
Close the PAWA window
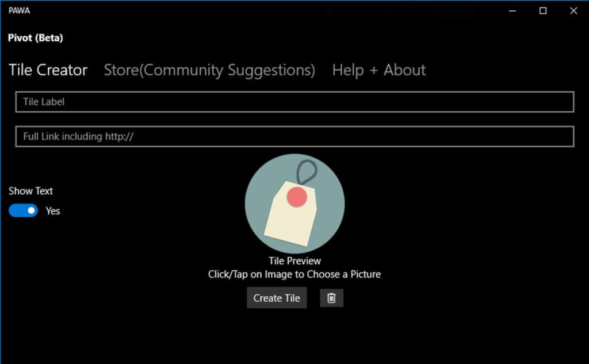(573, 11)
